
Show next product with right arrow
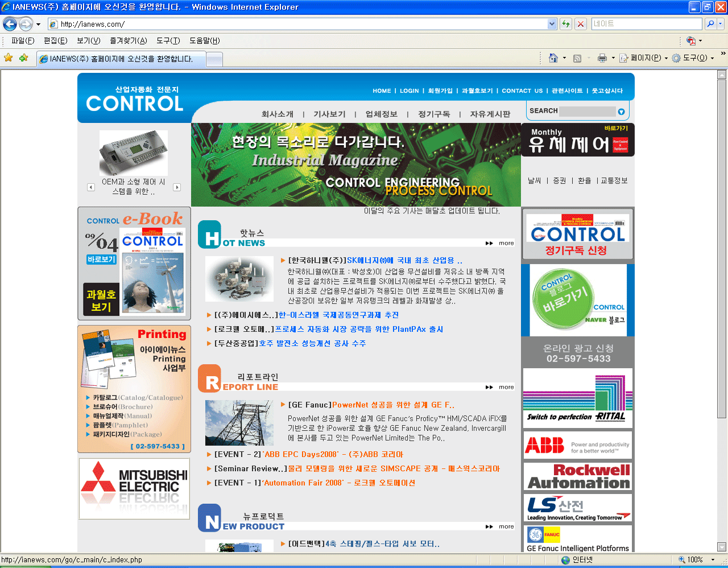[x=177, y=187]
